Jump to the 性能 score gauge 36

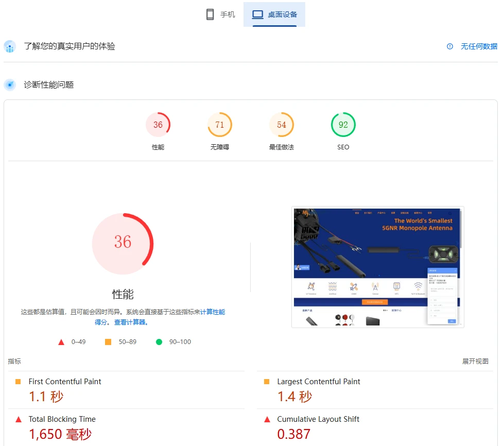(158, 125)
